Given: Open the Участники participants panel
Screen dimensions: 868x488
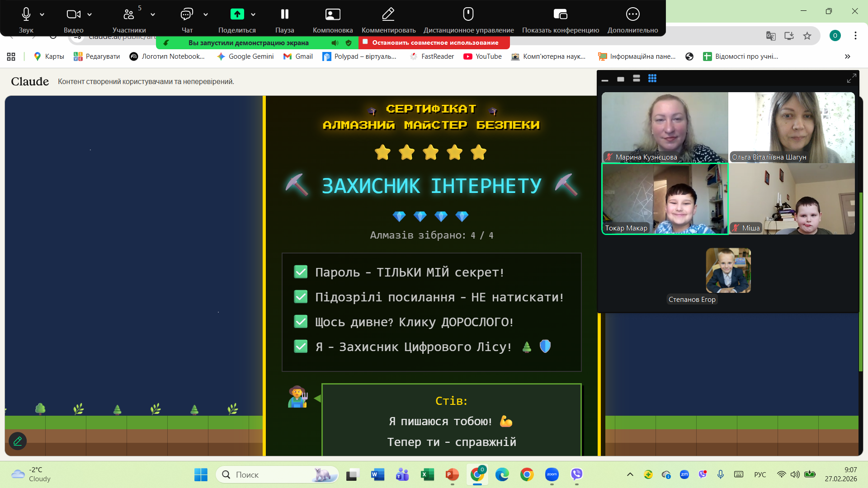Looking at the screenshot, I should (129, 14).
